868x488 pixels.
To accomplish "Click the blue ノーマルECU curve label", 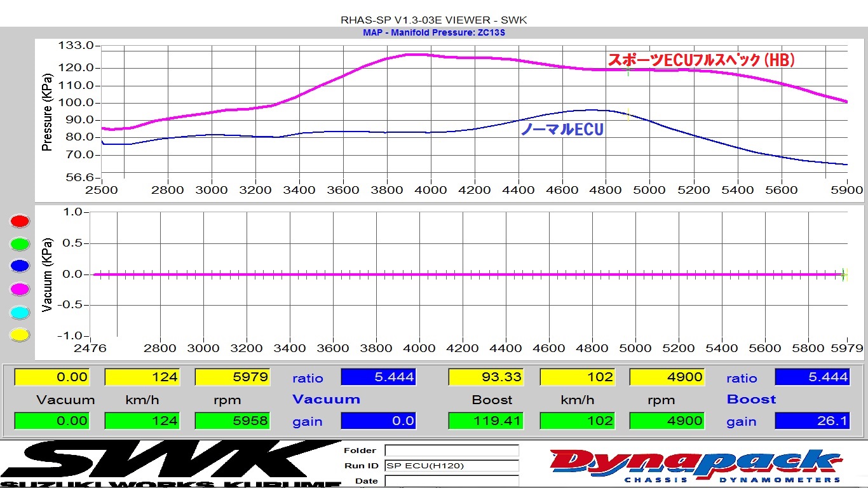I will pos(562,130).
